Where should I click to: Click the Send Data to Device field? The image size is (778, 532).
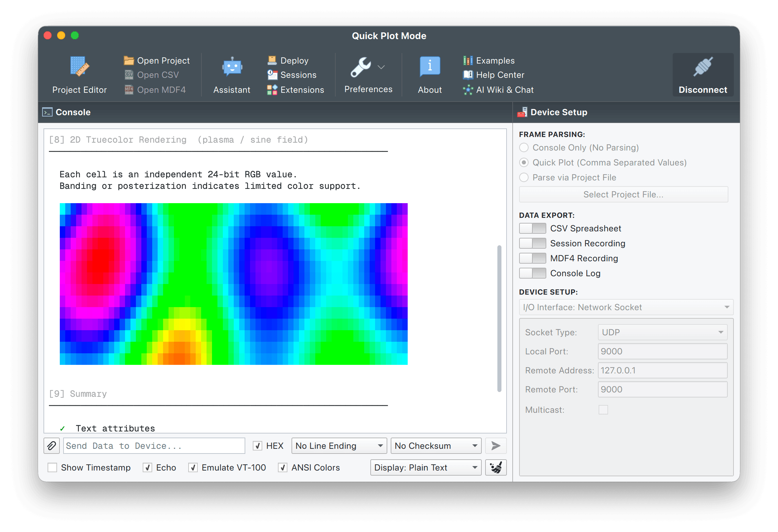click(154, 446)
